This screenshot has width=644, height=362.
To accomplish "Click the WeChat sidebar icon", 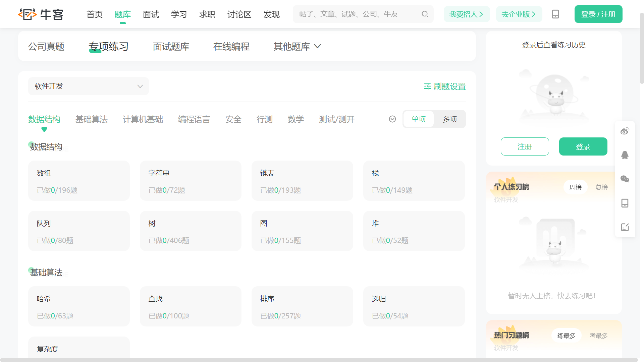I will [625, 179].
